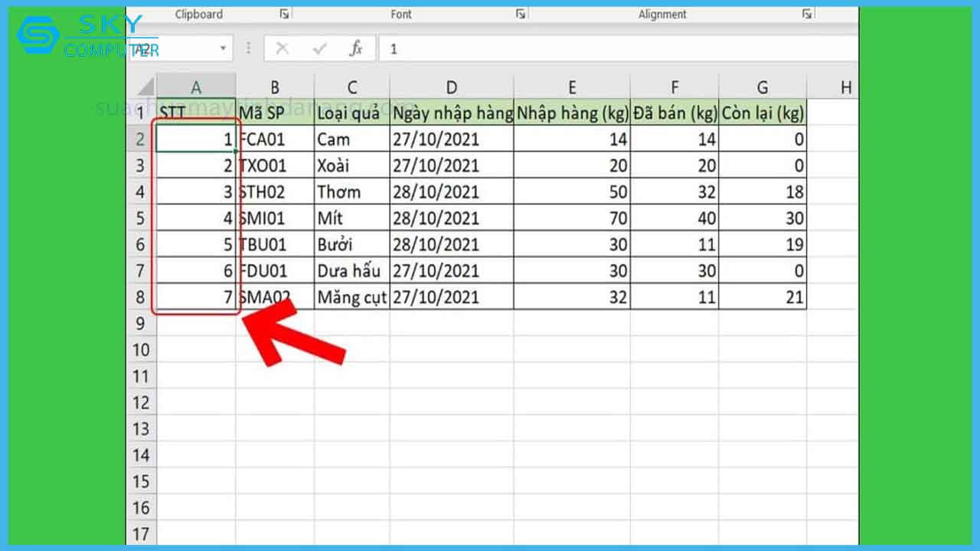The width and height of the screenshot is (980, 551).
Task: Click the Đã bán (kg) header cell
Action: click(x=675, y=113)
